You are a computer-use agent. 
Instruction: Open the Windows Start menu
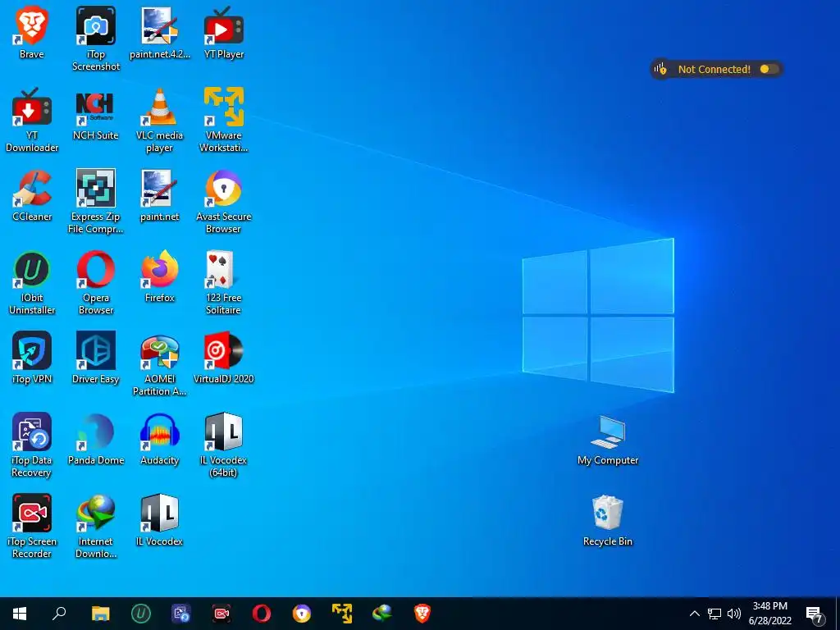20,614
